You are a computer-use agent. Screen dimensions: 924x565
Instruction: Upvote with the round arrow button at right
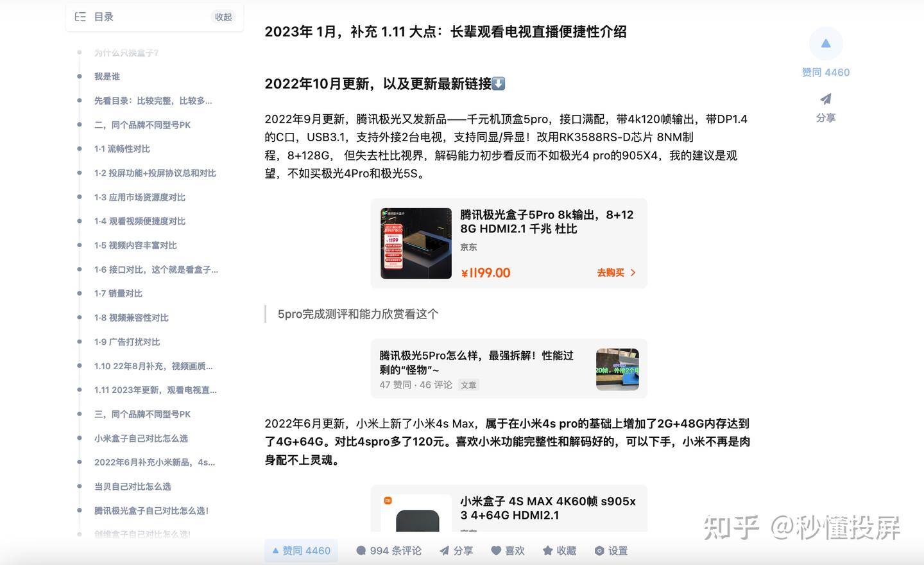point(826,44)
